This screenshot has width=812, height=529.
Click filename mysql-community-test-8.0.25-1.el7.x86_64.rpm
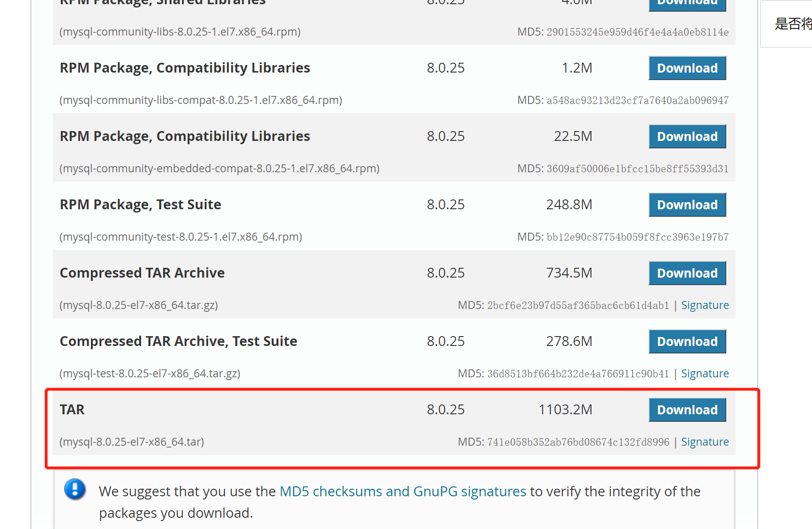pos(181,237)
